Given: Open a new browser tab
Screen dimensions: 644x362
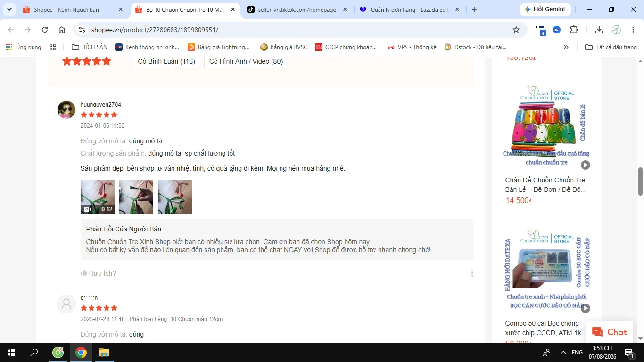Looking at the screenshot, I should [x=474, y=9].
